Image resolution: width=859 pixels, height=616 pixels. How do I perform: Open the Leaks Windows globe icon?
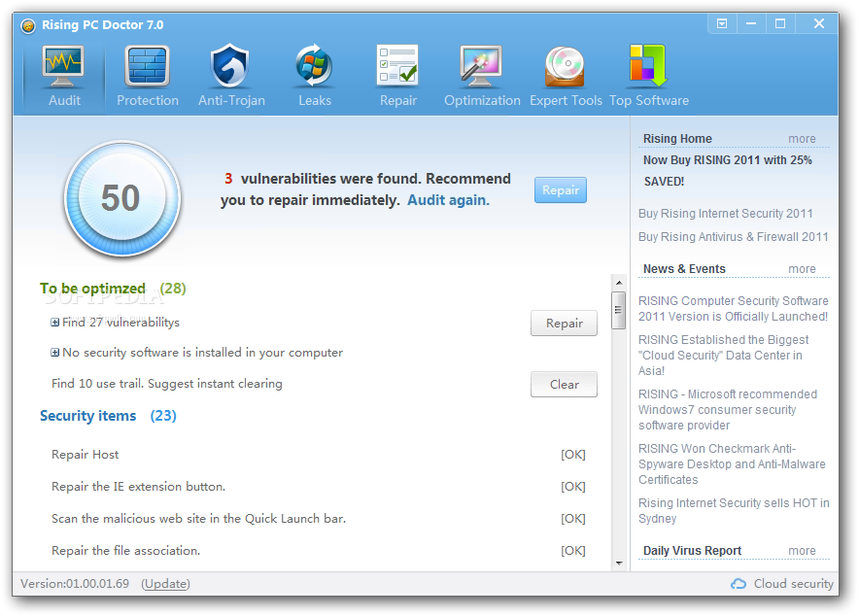click(x=314, y=66)
